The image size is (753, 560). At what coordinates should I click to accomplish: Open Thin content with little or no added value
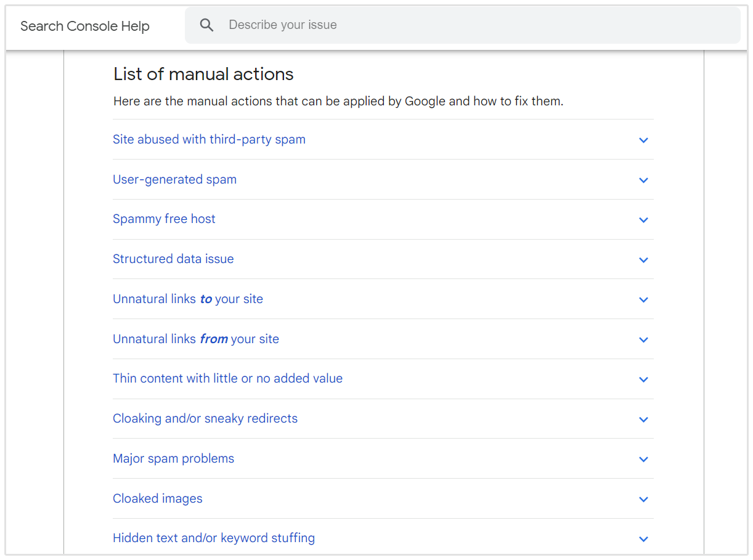(x=227, y=378)
